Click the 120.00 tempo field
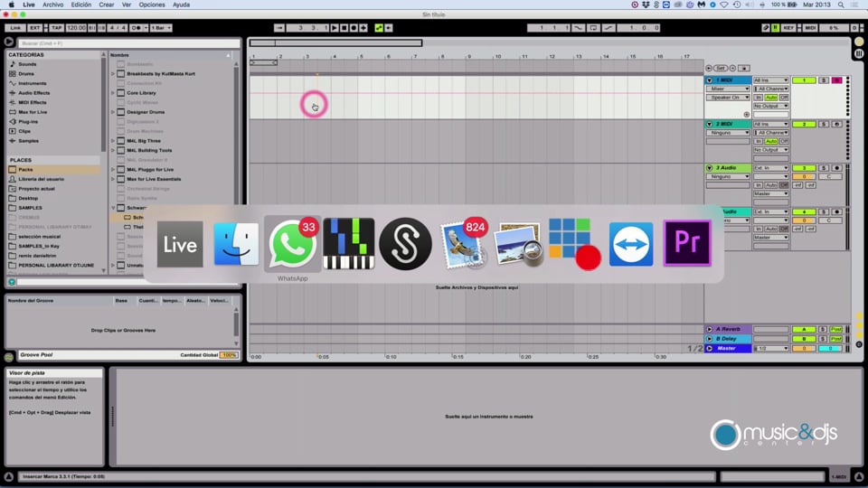The height and width of the screenshot is (488, 868). [x=76, y=28]
